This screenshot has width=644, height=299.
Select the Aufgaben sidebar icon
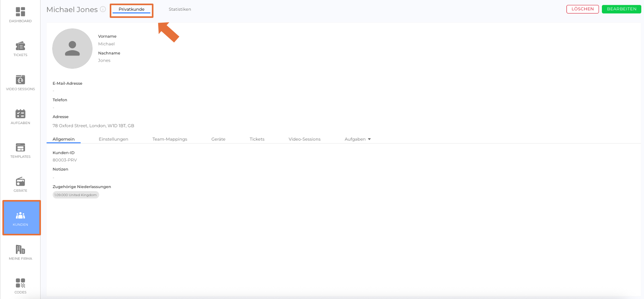coord(20,116)
